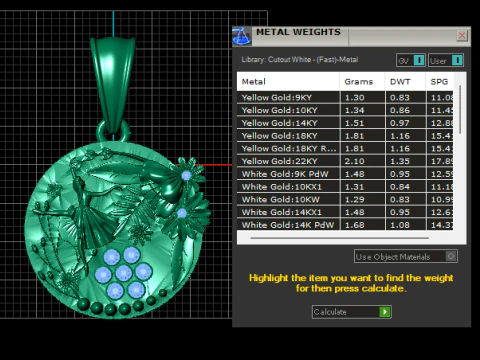The width and height of the screenshot is (480, 360).
Task: Select the White Gold:14K PdW row
Action: tap(345, 225)
